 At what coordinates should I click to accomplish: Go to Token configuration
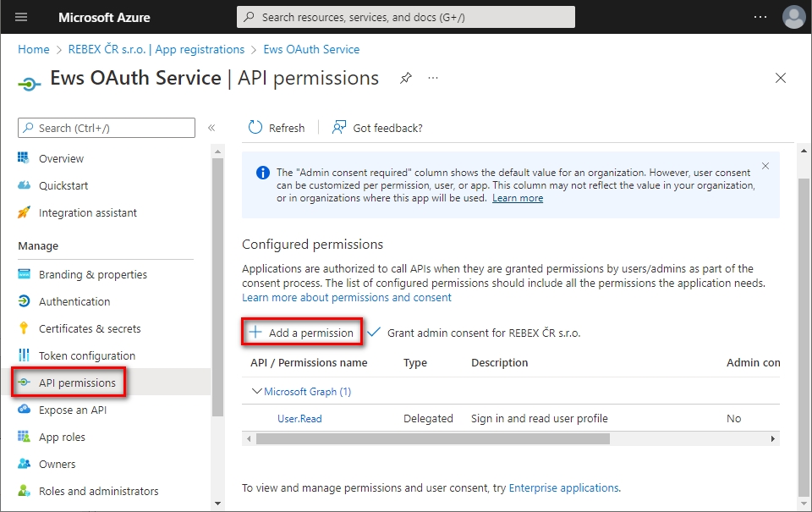click(87, 355)
